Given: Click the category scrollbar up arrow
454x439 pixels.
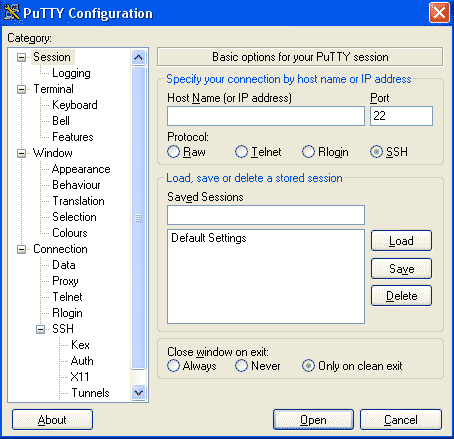Looking at the screenshot, I should [x=138, y=57].
